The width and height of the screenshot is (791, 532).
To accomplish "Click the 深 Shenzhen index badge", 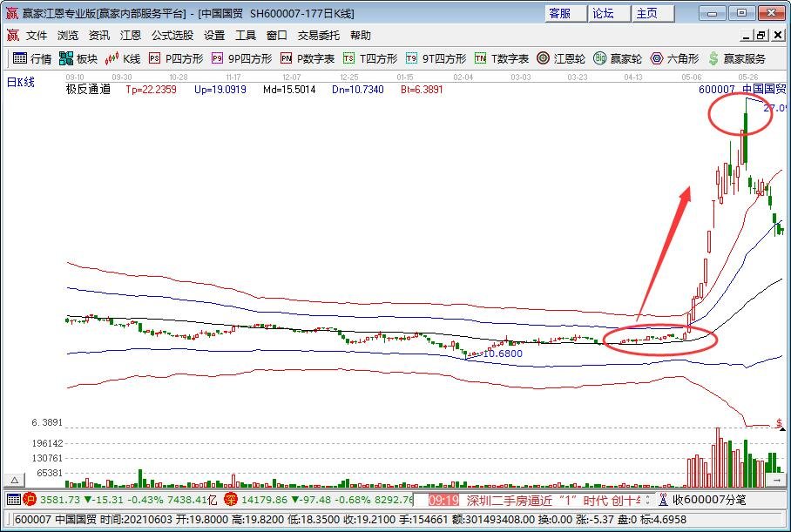I will click(x=231, y=499).
